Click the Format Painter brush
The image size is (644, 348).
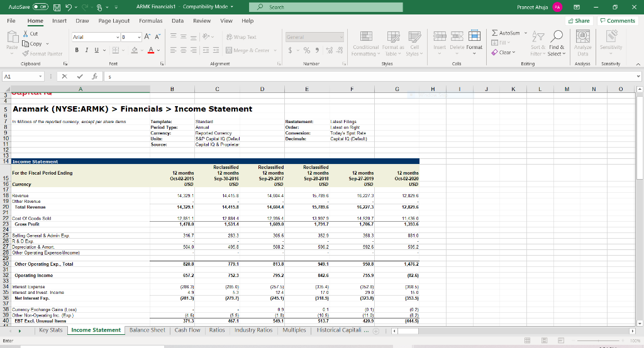pyautogui.click(x=25, y=53)
